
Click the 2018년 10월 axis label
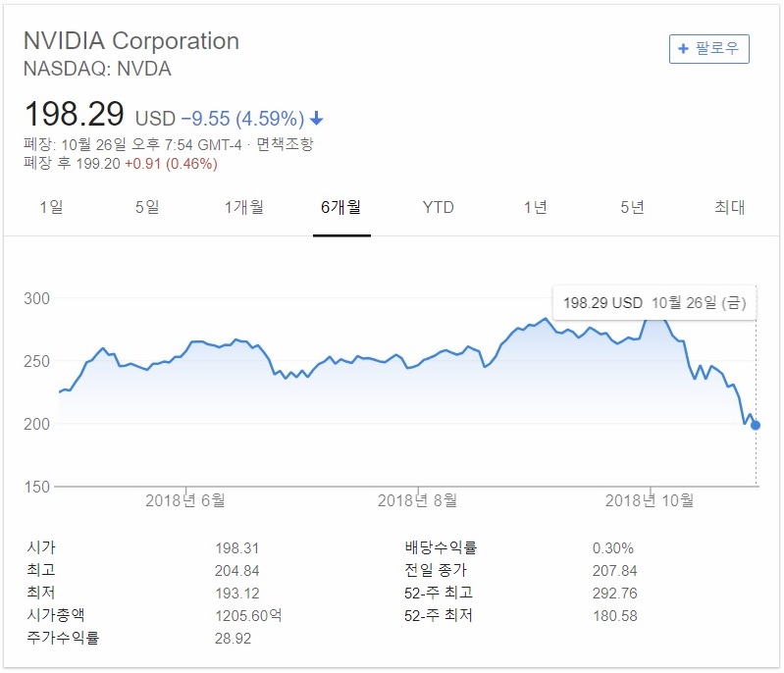coord(650,500)
